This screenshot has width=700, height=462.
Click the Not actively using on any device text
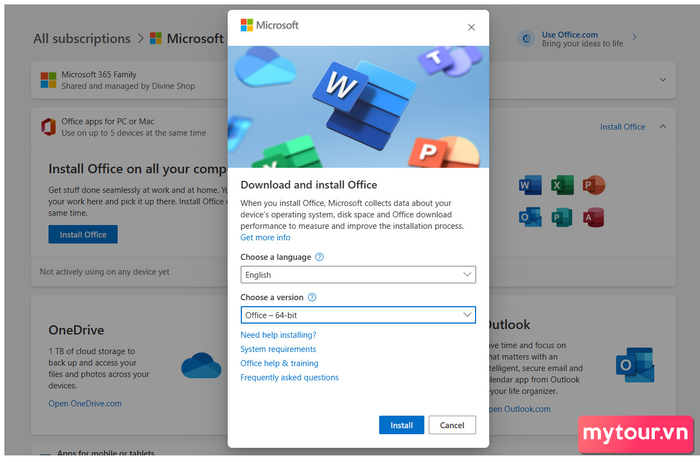[x=104, y=272]
